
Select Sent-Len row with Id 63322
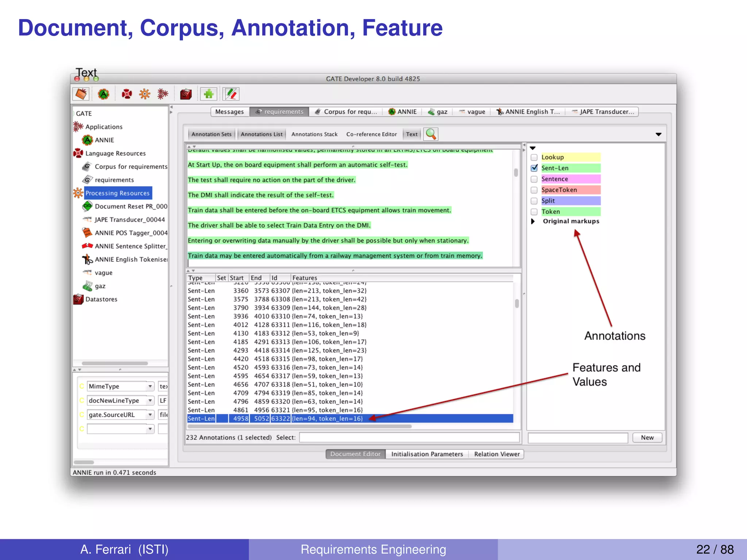[x=350, y=419]
